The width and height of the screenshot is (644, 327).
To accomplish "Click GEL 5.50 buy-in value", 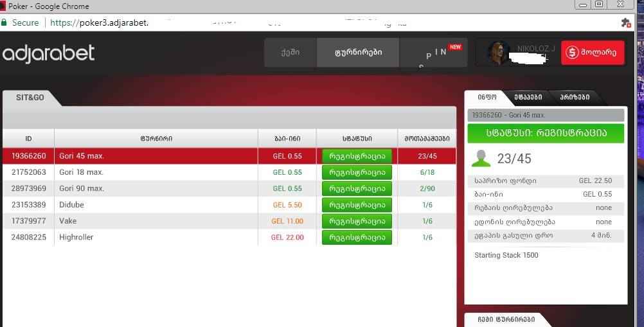I will click(x=287, y=205).
